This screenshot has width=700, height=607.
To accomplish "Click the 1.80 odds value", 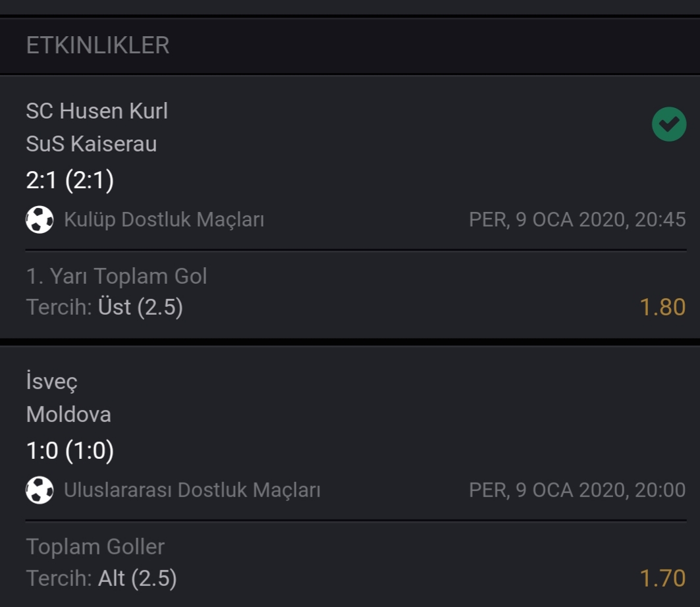I will point(662,307).
